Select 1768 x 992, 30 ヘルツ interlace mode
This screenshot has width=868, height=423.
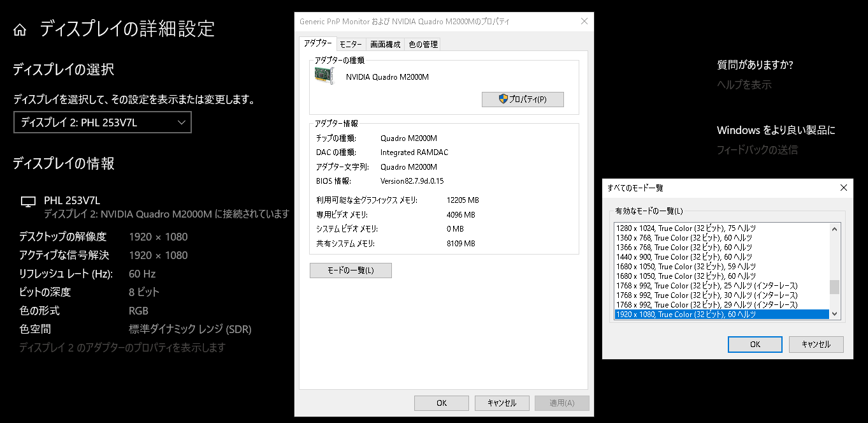tap(721, 295)
